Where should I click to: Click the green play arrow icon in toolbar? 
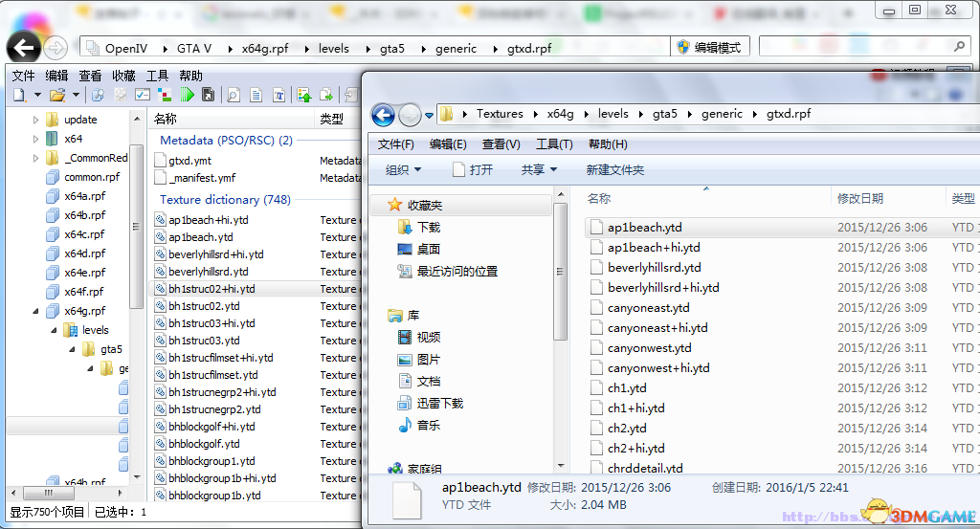click(x=187, y=95)
